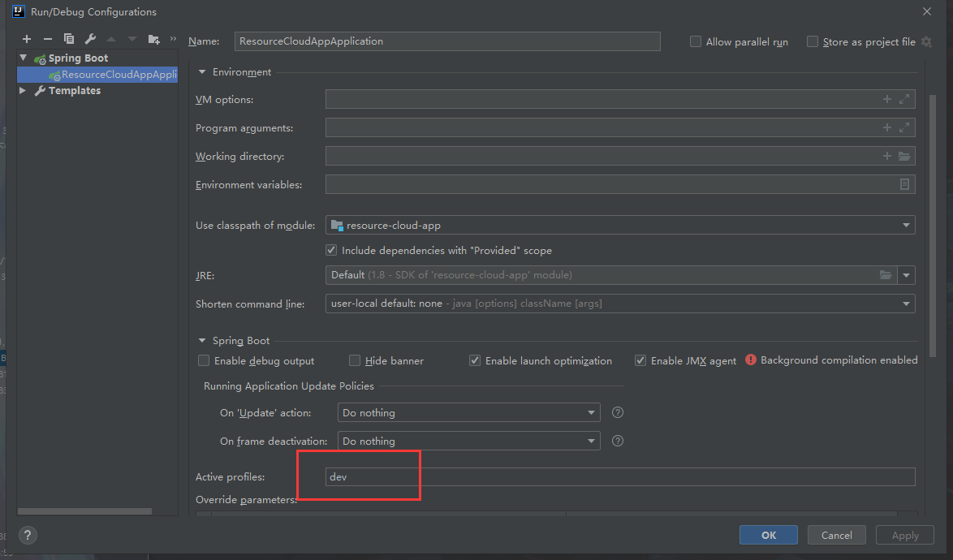Copy the ResourceCloudAppApplication configuration
The image size is (953, 560).
[x=68, y=38]
